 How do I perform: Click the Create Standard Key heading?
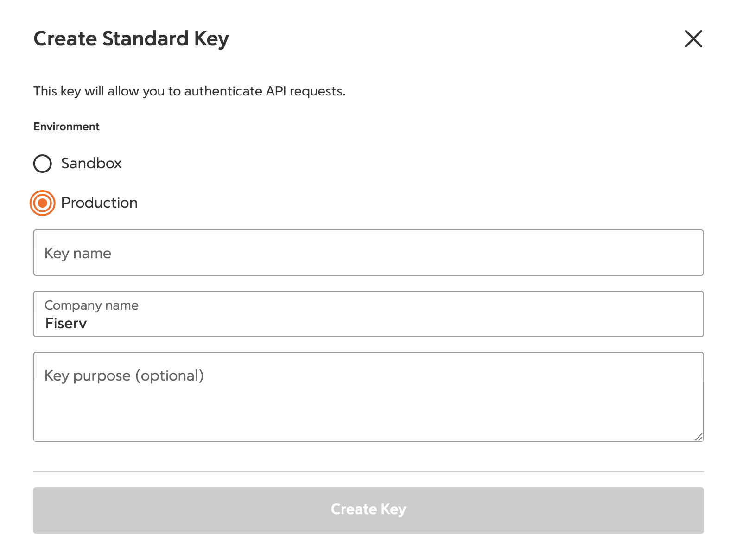pos(131,39)
